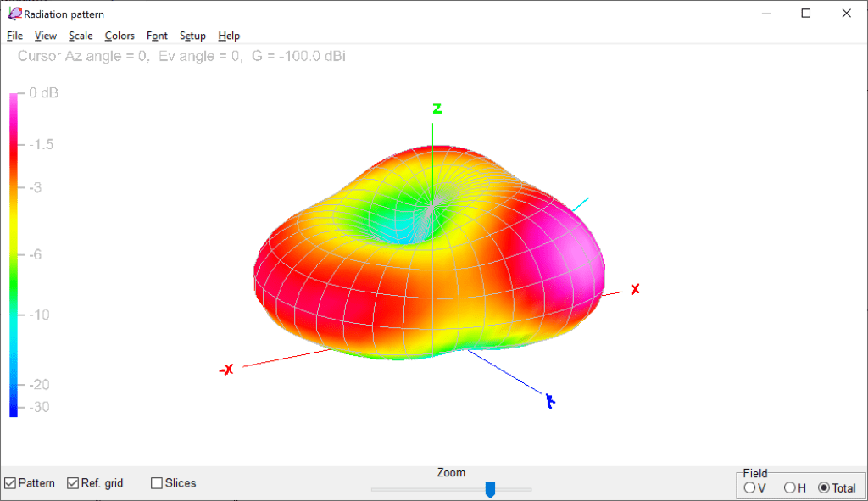
Task: Open the Help menu
Action: tap(229, 36)
